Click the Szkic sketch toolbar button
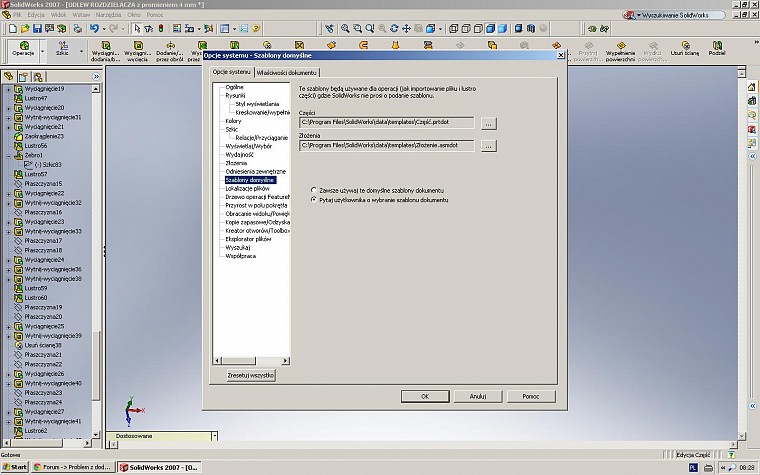760x475 pixels. (62, 49)
